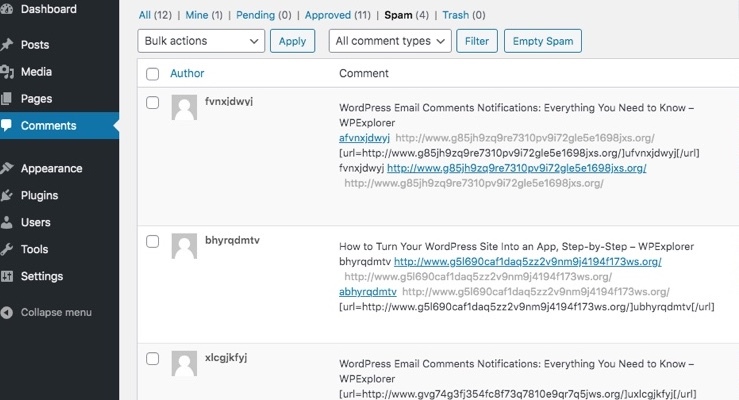Click the Pages icon in sidebar
The width and height of the screenshot is (739, 400).
pyautogui.click(x=7, y=99)
